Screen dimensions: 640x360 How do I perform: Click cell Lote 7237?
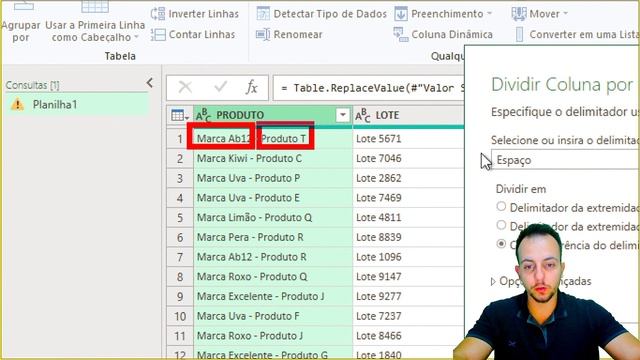coord(408,316)
